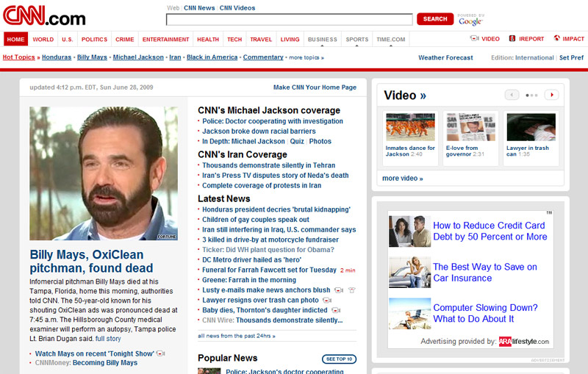Expand more video link
The image size is (588, 374).
(402, 179)
